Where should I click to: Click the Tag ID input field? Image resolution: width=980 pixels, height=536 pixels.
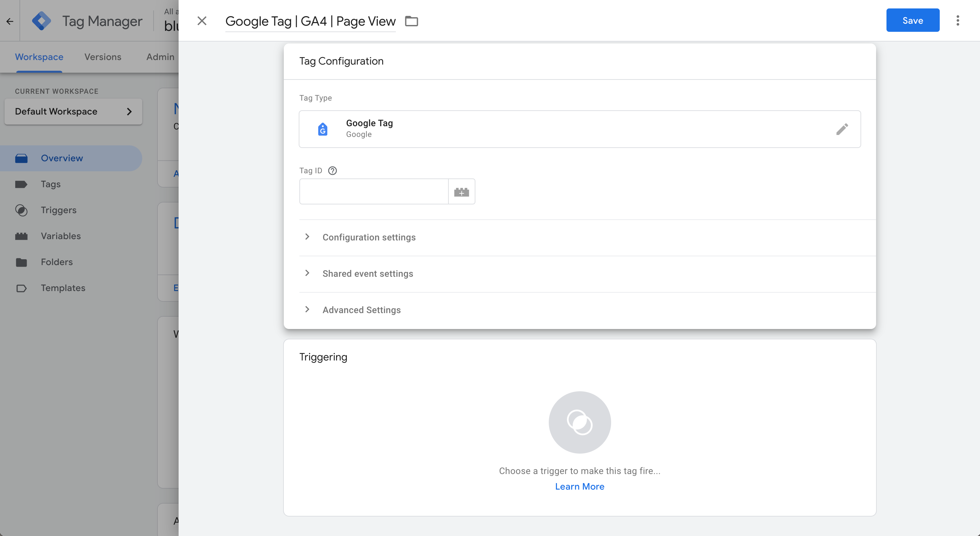(x=374, y=192)
